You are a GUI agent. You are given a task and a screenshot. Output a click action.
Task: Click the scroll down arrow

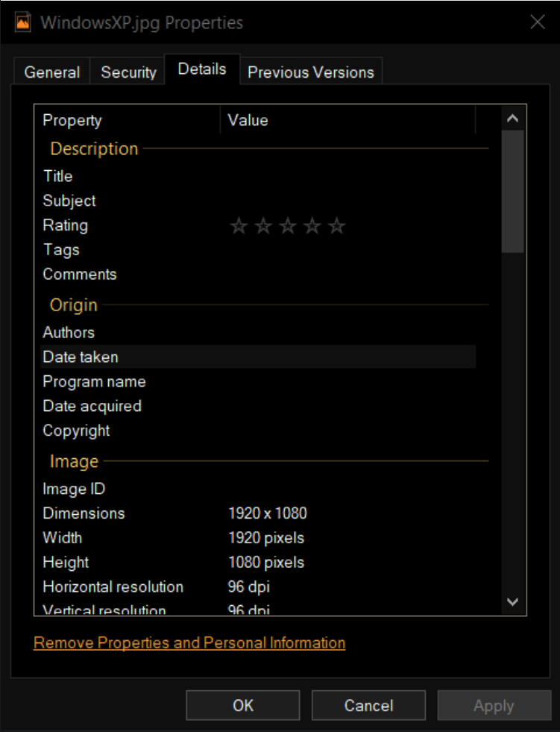[512, 601]
